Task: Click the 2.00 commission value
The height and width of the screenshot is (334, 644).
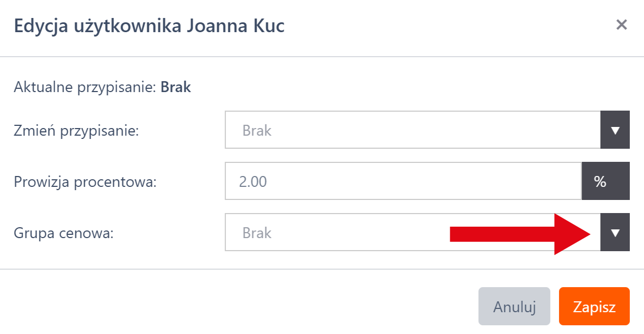Action: click(x=253, y=181)
